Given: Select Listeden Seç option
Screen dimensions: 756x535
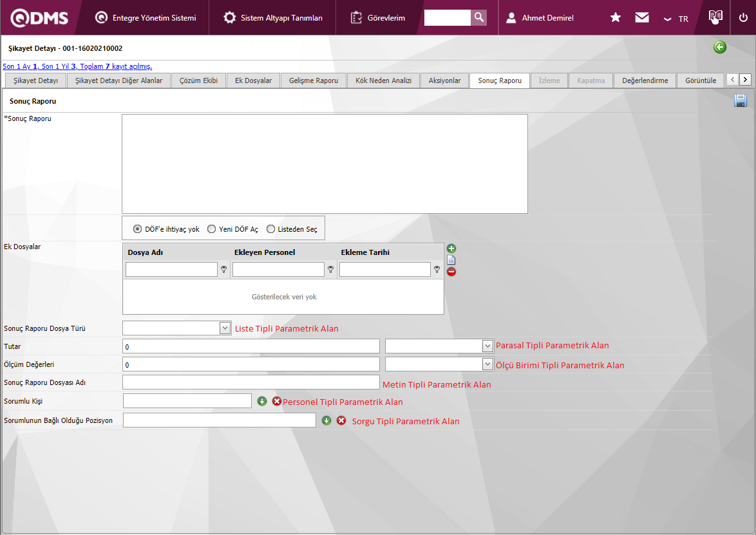Looking at the screenshot, I should pyautogui.click(x=270, y=229).
